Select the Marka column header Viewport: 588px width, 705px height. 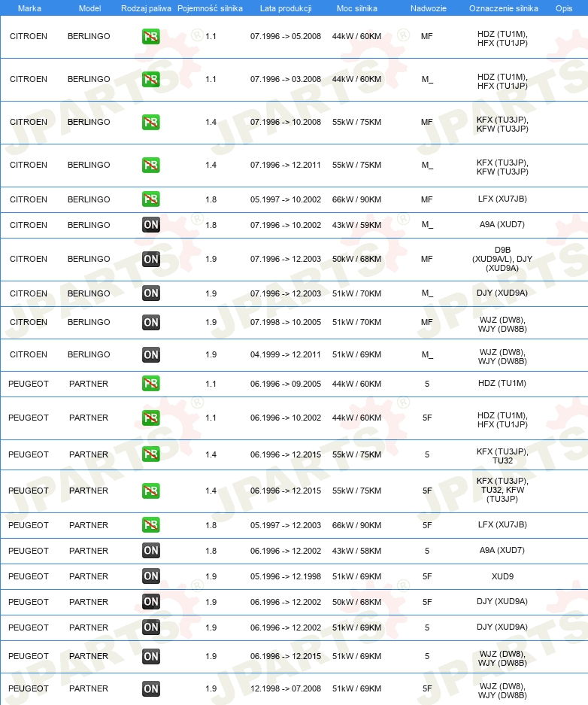click(x=29, y=8)
